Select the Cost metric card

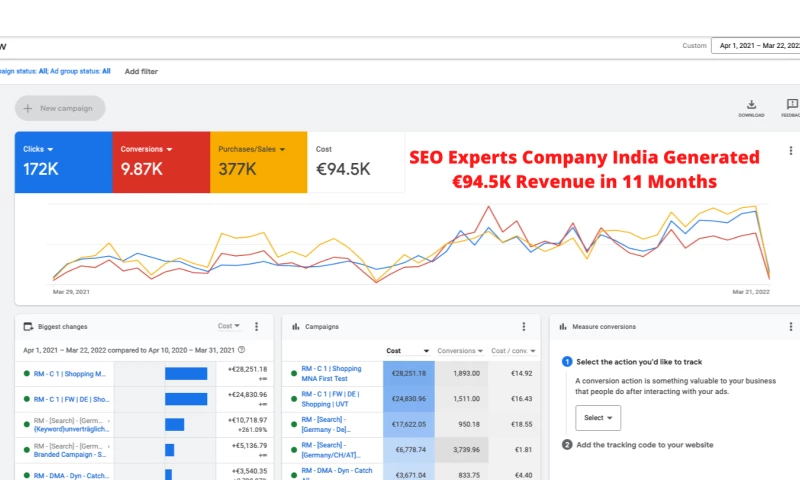pyautogui.click(x=356, y=162)
